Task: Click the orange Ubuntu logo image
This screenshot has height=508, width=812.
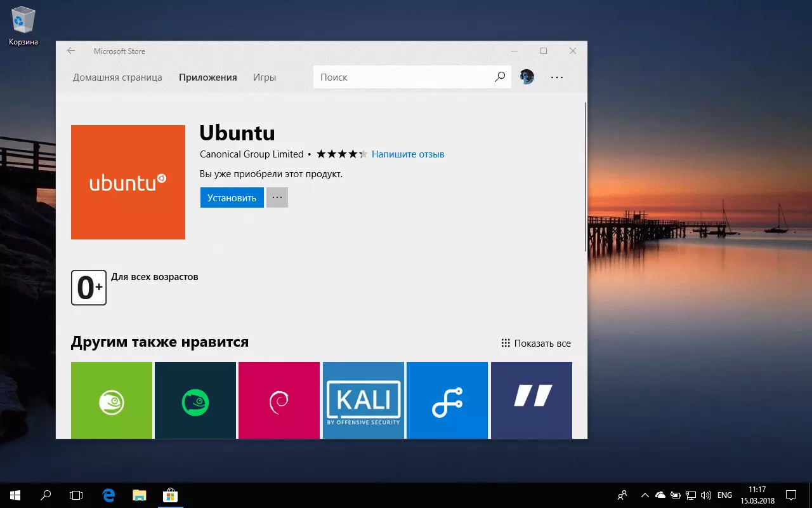Action: (128, 182)
